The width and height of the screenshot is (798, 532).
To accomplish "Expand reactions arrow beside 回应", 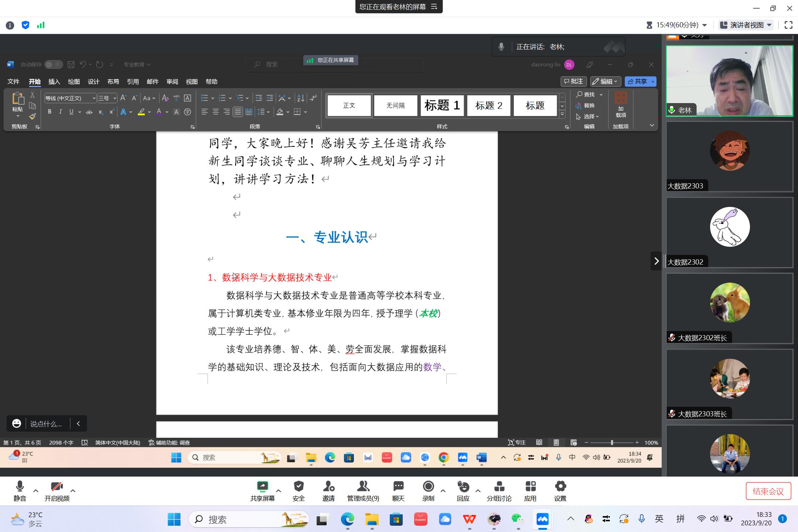I will (478, 491).
